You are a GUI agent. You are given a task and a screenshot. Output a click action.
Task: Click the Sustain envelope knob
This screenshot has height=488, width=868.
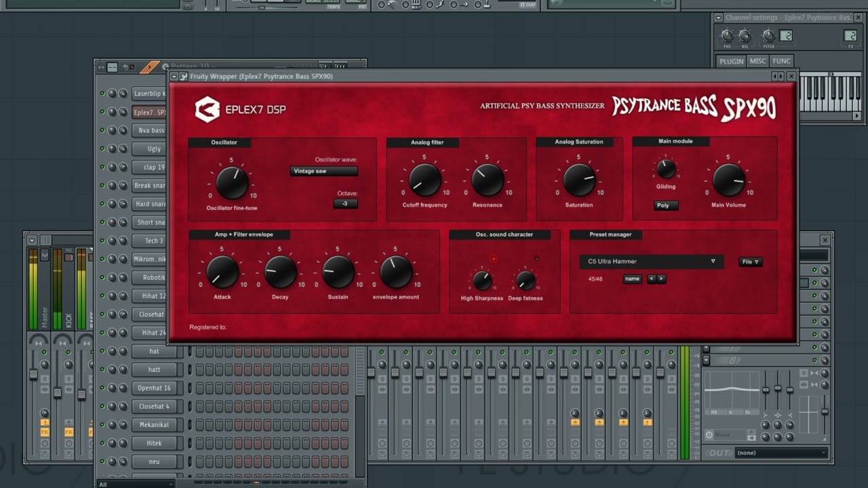click(x=338, y=272)
